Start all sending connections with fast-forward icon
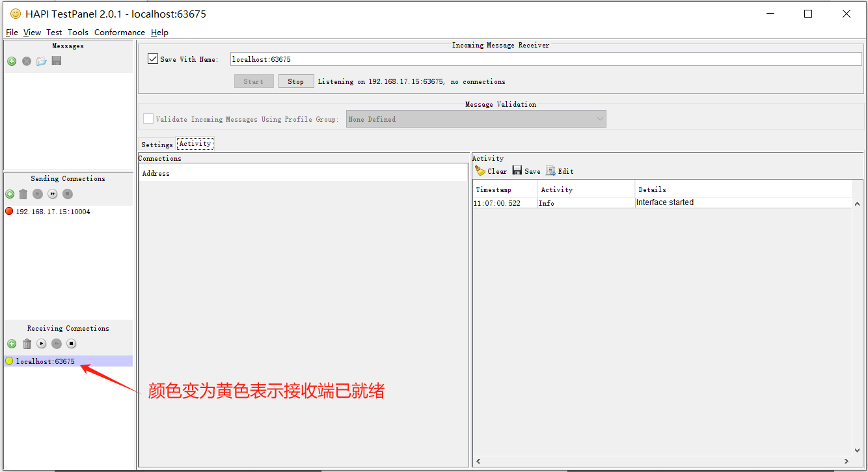868x472 pixels. pos(53,194)
